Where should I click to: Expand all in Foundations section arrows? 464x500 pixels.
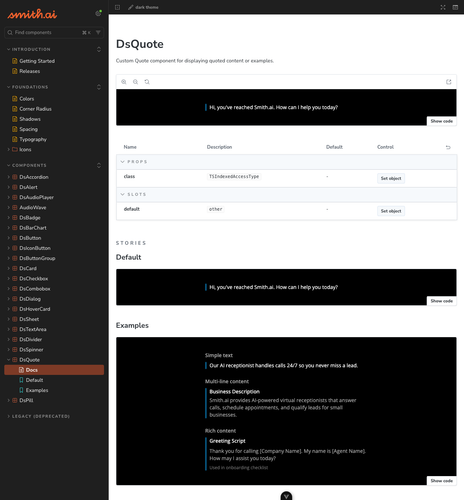point(99,87)
